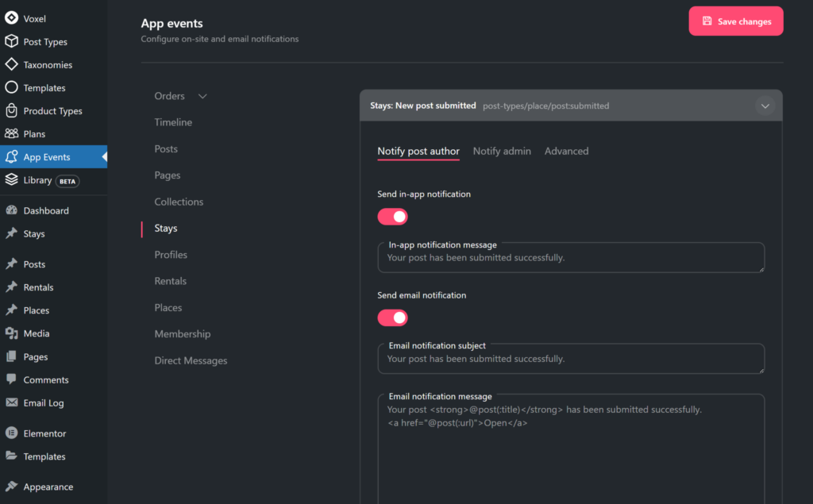Viewport: 813px width, 504px height.
Task: Focus the email notification subject field
Action: (570, 359)
